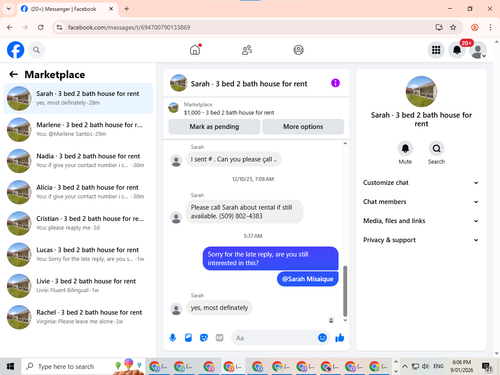Bookmark this page with the star icon

click(453, 27)
